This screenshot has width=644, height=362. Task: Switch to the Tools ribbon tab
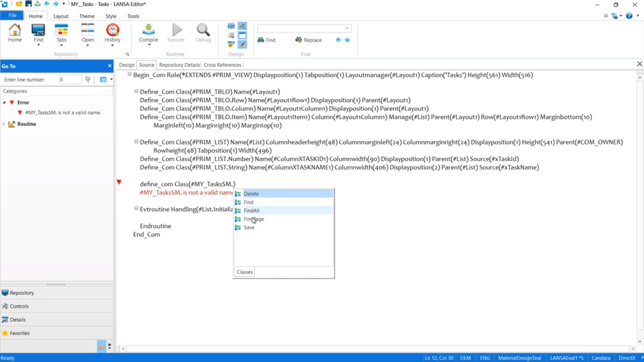(133, 16)
